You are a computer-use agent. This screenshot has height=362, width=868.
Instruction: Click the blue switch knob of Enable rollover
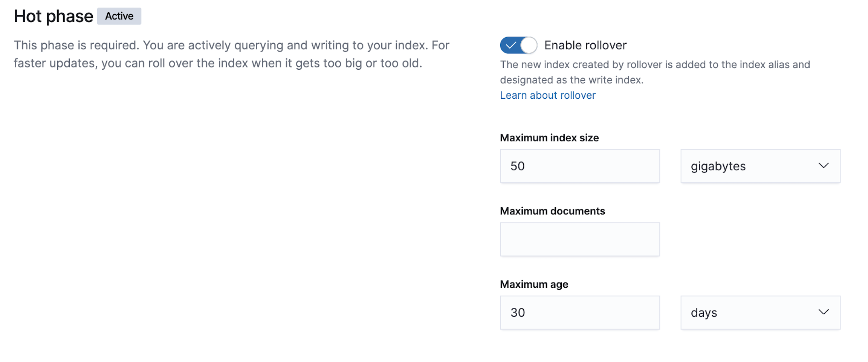point(529,45)
